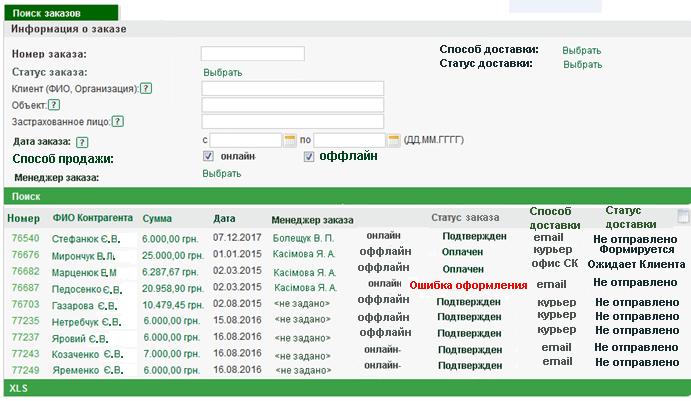Export results via XLS button
This screenshot has width=691, height=401.
pos(18,387)
